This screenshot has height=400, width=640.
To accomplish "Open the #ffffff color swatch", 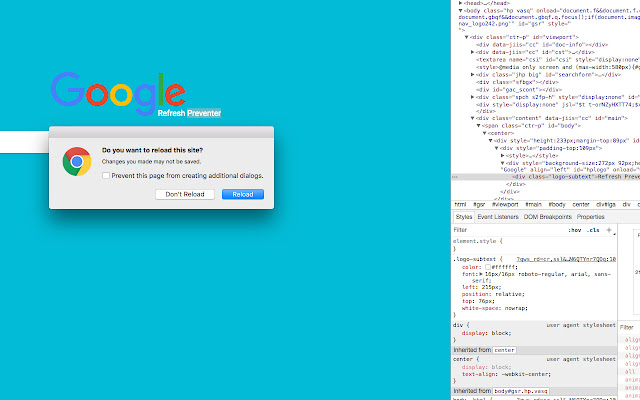I will click(487, 267).
